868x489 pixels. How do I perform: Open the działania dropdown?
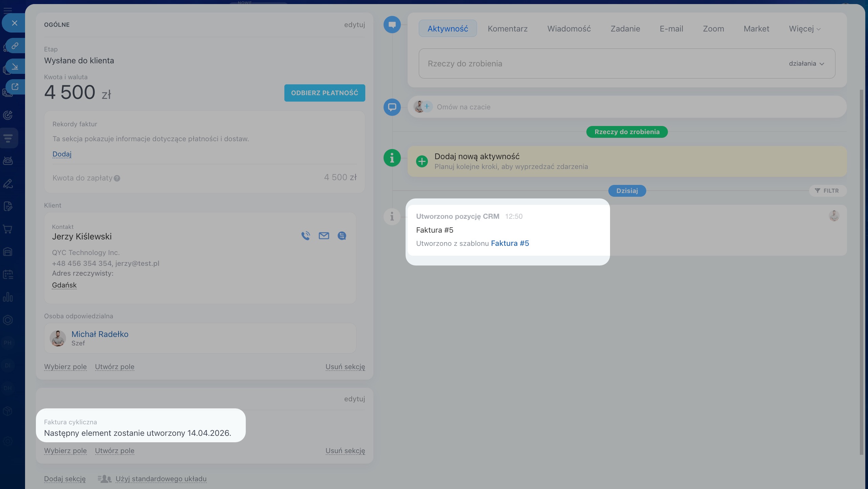[x=806, y=64]
